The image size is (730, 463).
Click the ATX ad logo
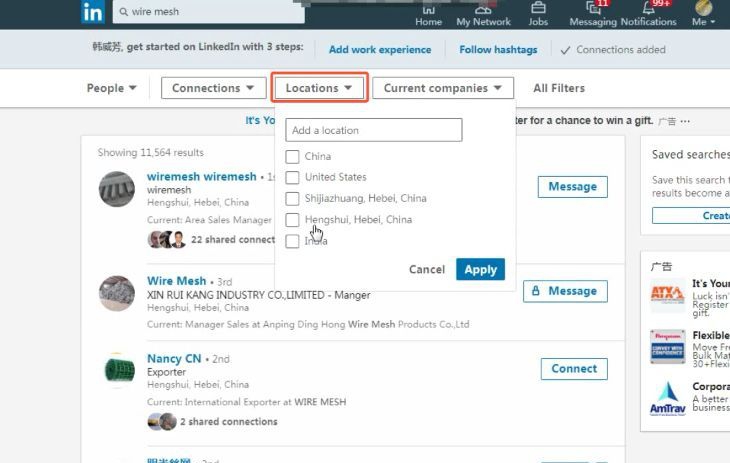click(x=667, y=294)
